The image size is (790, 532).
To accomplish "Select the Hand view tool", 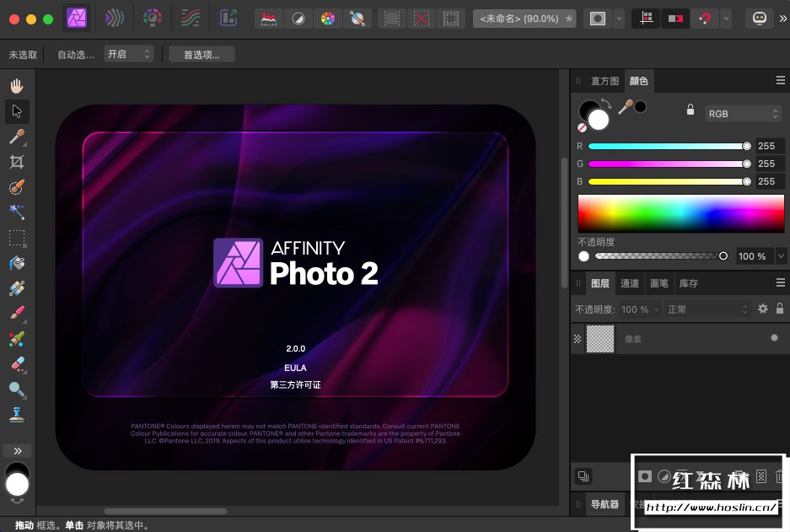I will [17, 86].
